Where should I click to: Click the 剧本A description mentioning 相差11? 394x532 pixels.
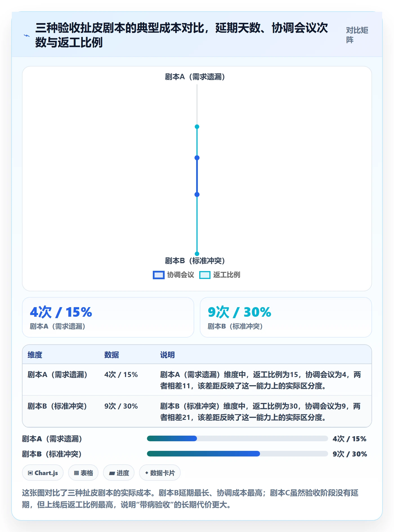pyautogui.click(x=260, y=380)
